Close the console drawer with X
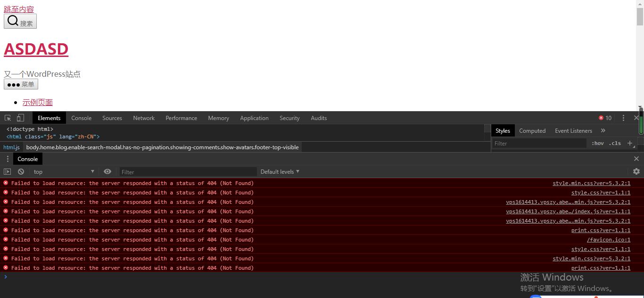The image size is (644, 298). (x=636, y=159)
